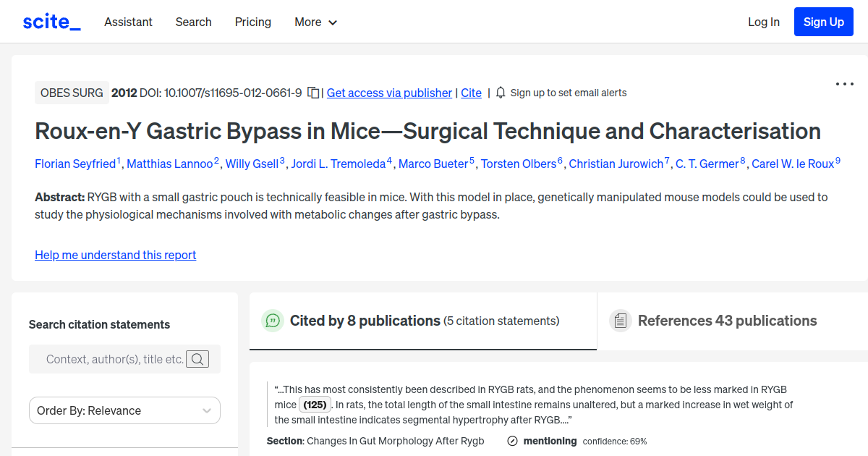Click Log In
This screenshot has height=456, width=868.
763,22
